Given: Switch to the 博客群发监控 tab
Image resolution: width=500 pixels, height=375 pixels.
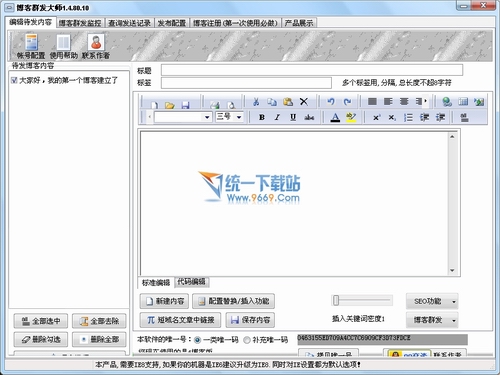Looking at the screenshot, I should click(x=80, y=23).
